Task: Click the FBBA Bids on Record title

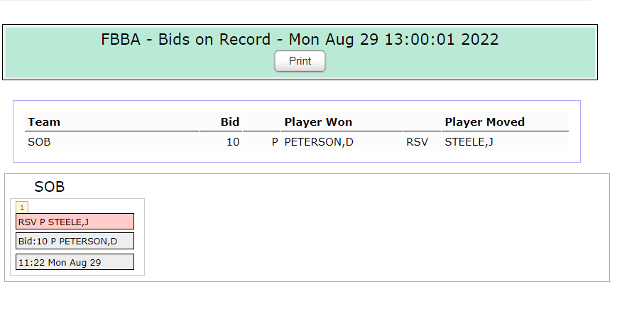Action: coord(300,40)
